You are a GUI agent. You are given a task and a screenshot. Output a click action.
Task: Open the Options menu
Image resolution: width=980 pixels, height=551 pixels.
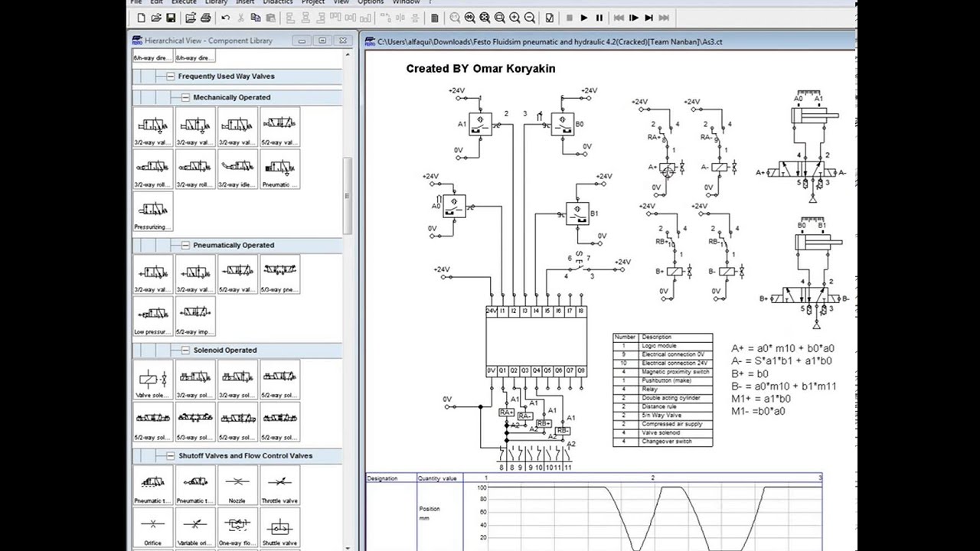[371, 2]
